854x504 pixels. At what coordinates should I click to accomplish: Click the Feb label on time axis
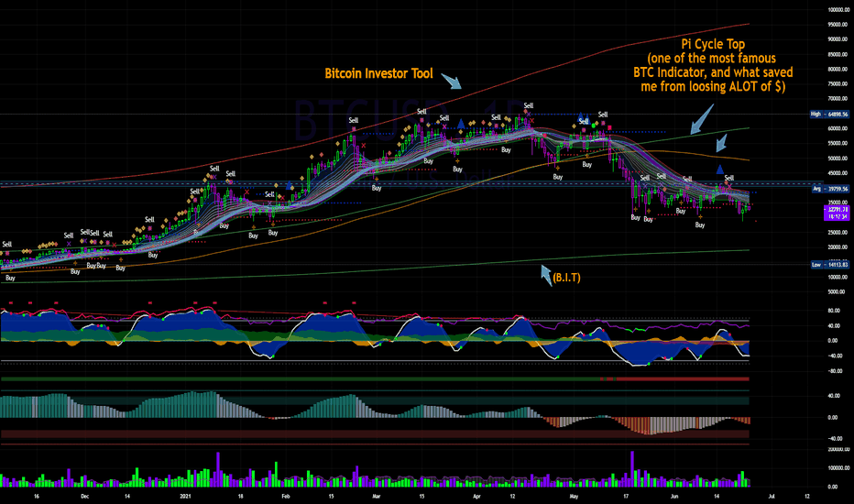[x=285, y=497]
